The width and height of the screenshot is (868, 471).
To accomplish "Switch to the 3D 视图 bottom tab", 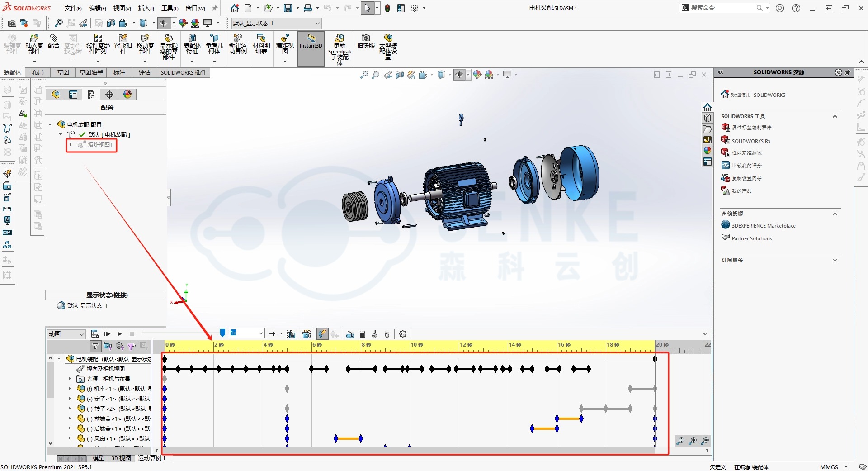I will tap(121, 458).
